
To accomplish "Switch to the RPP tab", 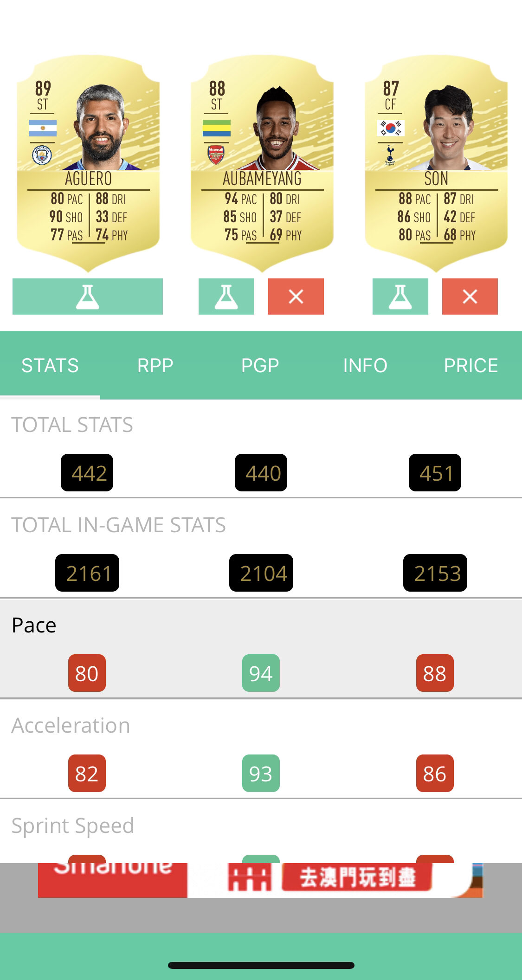I will [155, 366].
